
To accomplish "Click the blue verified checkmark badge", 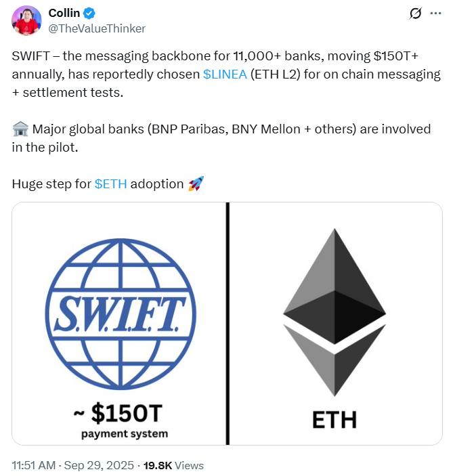I will (89, 13).
